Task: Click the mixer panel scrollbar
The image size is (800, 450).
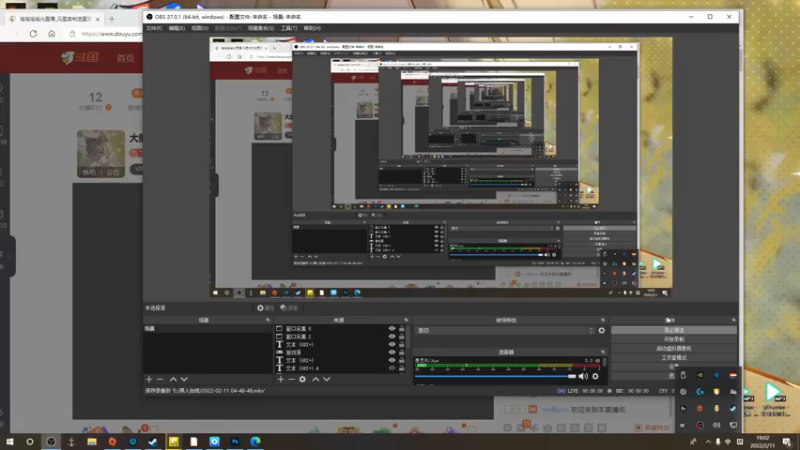Action: point(605,362)
